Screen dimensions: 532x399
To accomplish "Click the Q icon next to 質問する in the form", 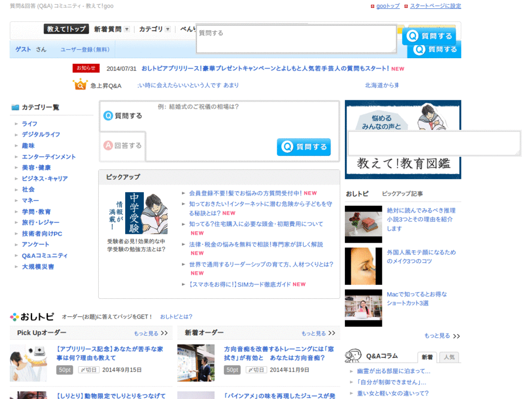I will tap(109, 115).
